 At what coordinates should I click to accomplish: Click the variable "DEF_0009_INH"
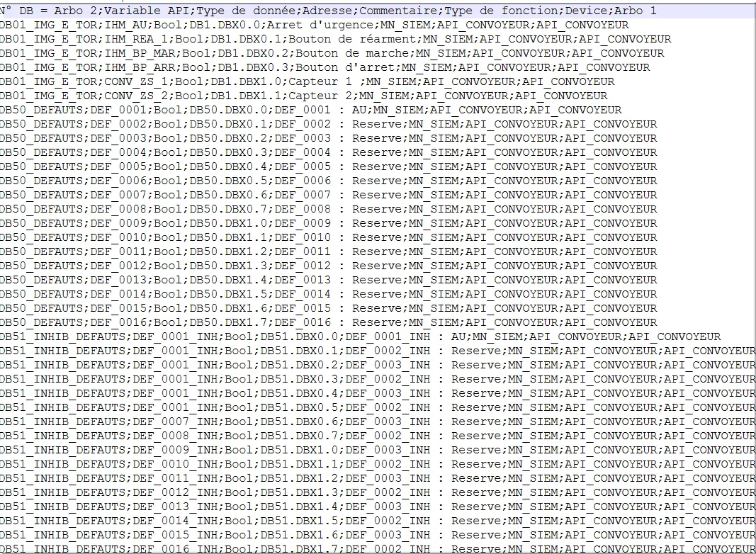(175, 450)
